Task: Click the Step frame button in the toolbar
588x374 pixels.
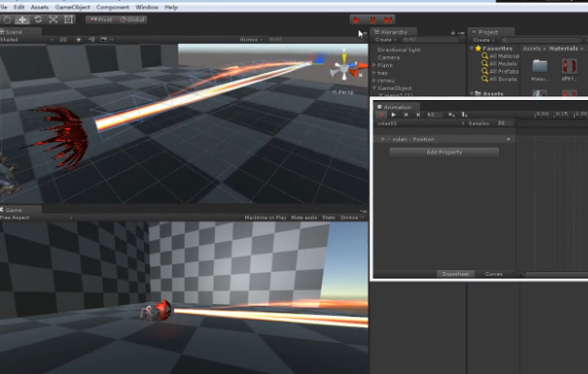Action: point(388,20)
